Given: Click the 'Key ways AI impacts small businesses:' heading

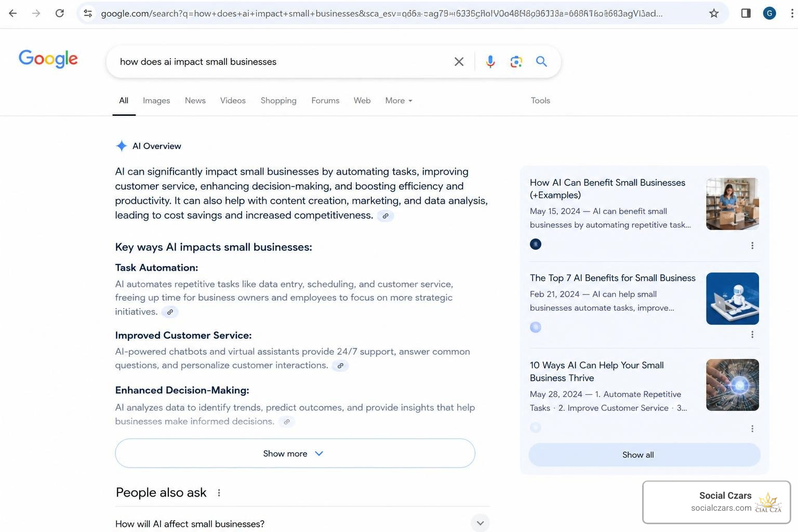Looking at the screenshot, I should coord(214,247).
